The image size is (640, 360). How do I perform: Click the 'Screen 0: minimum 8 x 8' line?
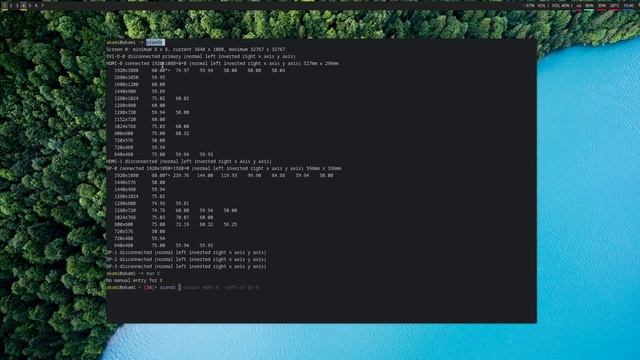click(196, 49)
